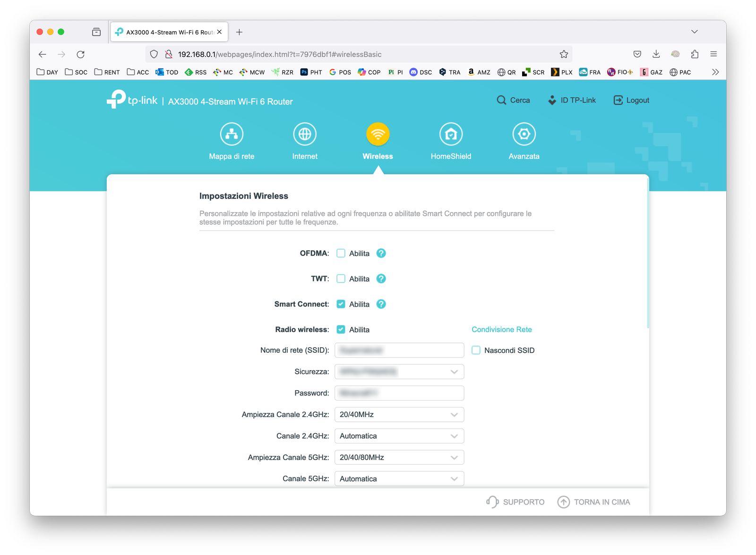Screen dimensions: 756x555
Task: Go back with browser back arrow
Action: [43, 54]
